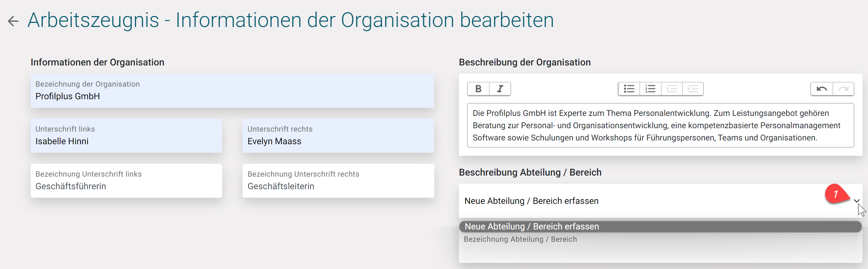Screen dimensions: 868x269
Task: Click into the organisation description text area
Action: tap(660, 125)
